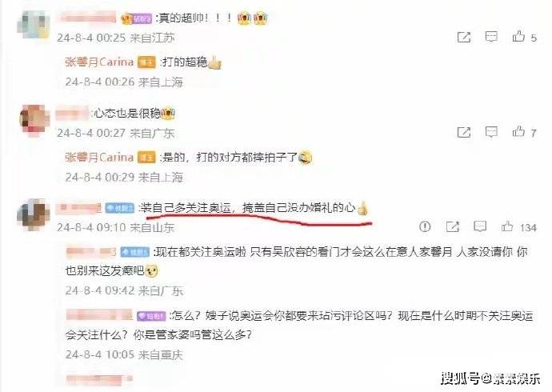Screen dimensions: 552x392
Task: Share the comment from 山东
Action: pos(452,226)
